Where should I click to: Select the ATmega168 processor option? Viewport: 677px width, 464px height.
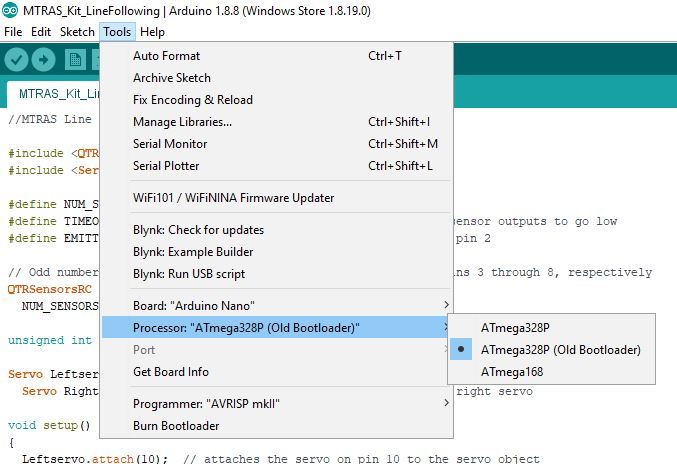pos(551,372)
